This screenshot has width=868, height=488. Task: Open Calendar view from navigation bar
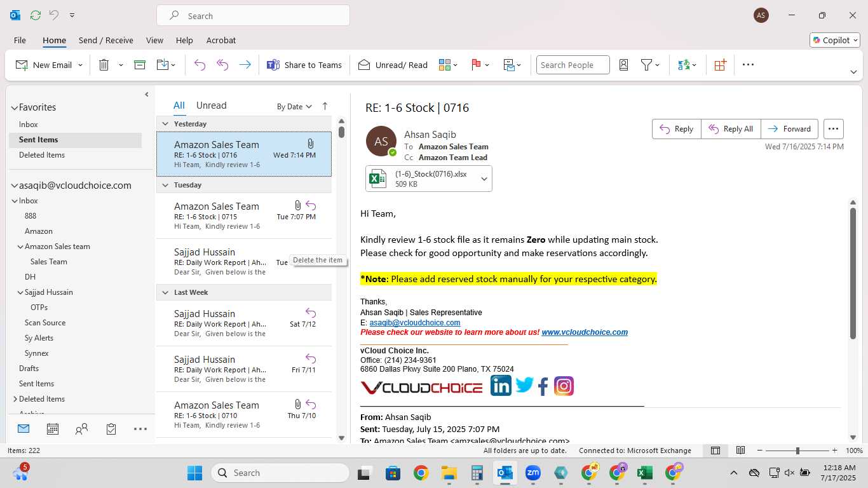(53, 429)
